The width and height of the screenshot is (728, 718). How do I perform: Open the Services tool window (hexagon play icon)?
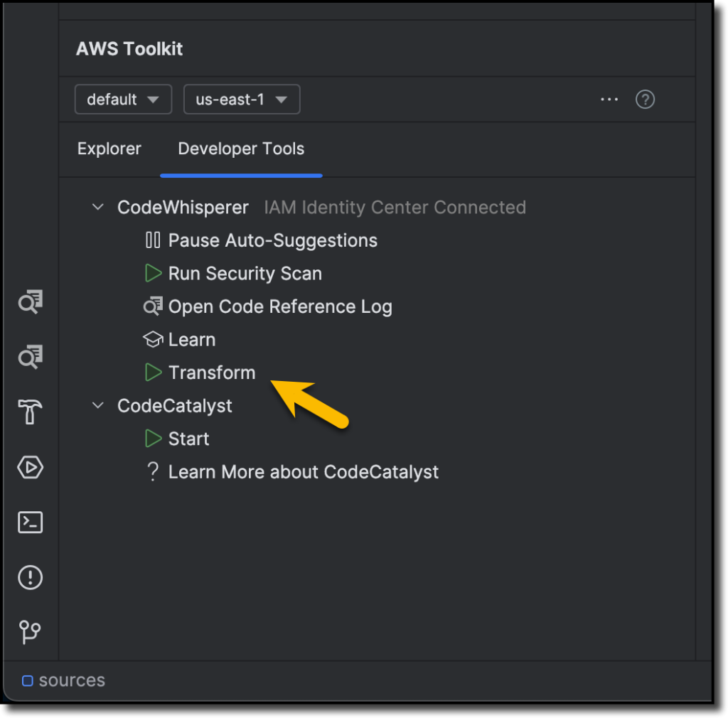pyautogui.click(x=30, y=467)
